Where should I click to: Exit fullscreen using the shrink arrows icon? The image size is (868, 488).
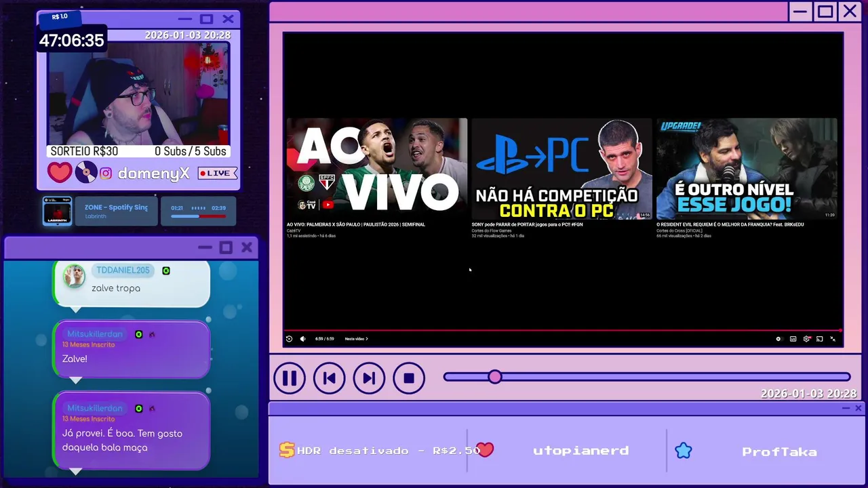pyautogui.click(x=833, y=339)
